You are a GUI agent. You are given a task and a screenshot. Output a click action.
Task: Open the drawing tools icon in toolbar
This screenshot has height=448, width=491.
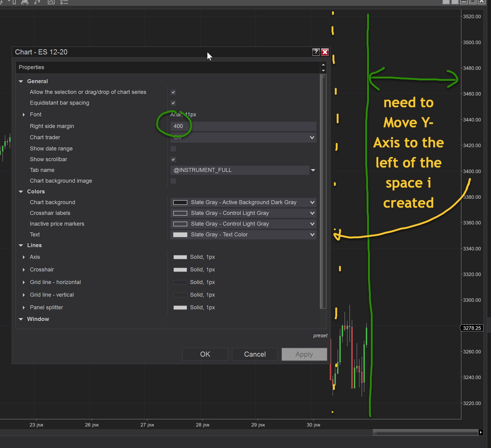point(37,2)
